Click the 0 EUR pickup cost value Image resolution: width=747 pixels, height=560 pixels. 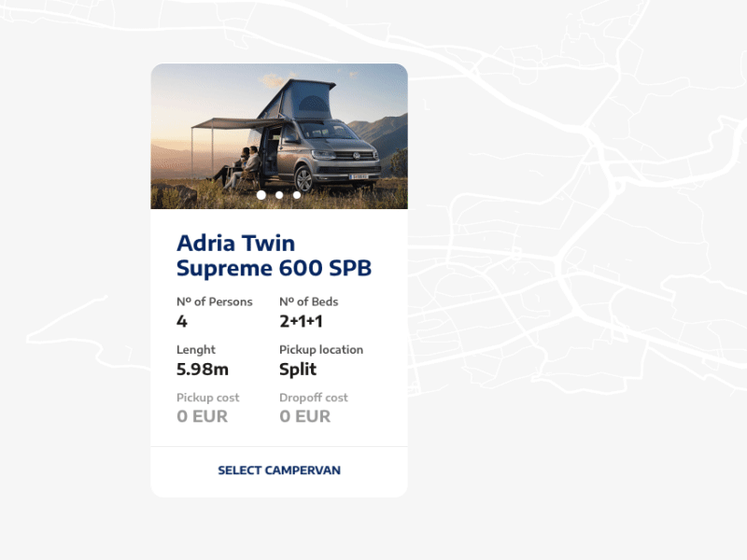tap(202, 416)
